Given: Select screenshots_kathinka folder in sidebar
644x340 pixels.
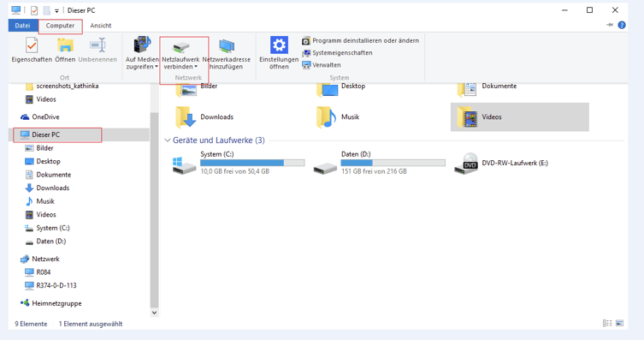Looking at the screenshot, I should pyautogui.click(x=62, y=86).
